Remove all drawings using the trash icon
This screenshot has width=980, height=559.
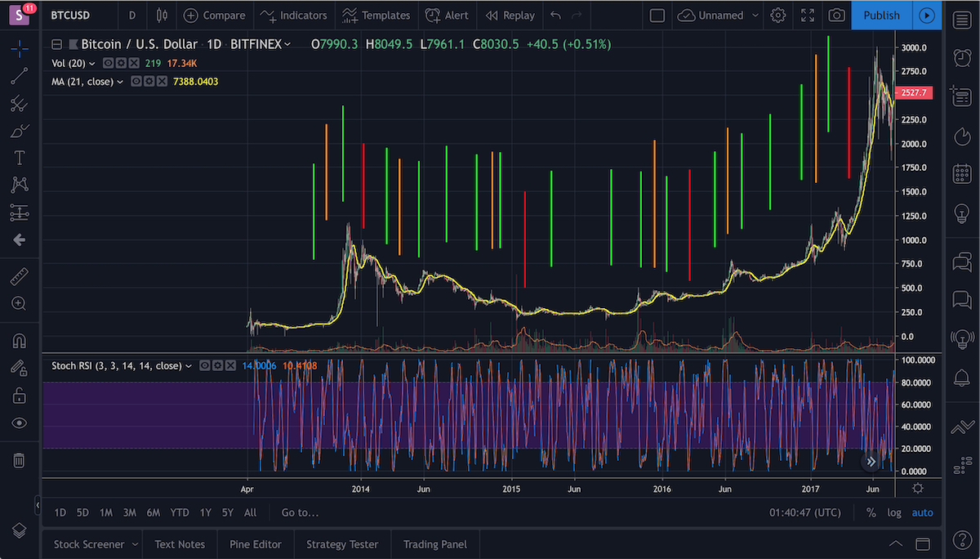20,460
